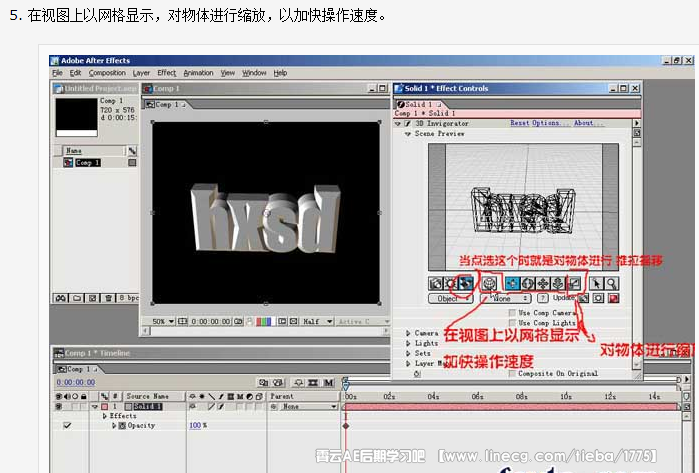Select the four-arrow pan tool
The width and height of the screenshot is (699, 473).
point(543,284)
